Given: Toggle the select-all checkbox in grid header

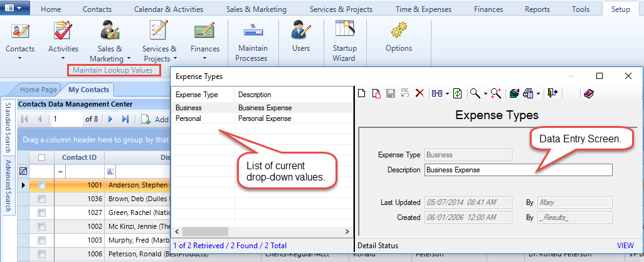Looking at the screenshot, I should click(41, 157).
